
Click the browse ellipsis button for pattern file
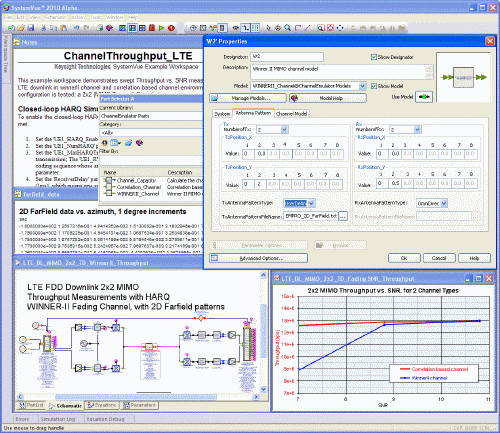[343, 216]
